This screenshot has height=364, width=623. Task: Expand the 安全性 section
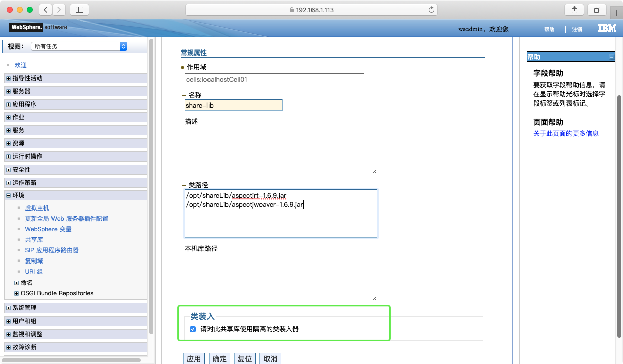[x=8, y=170]
